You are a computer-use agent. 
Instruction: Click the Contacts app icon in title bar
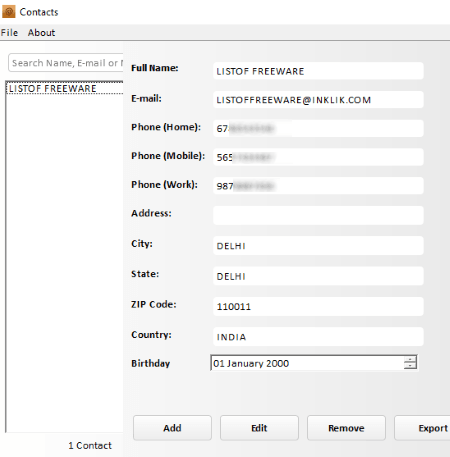pyautogui.click(x=9, y=12)
